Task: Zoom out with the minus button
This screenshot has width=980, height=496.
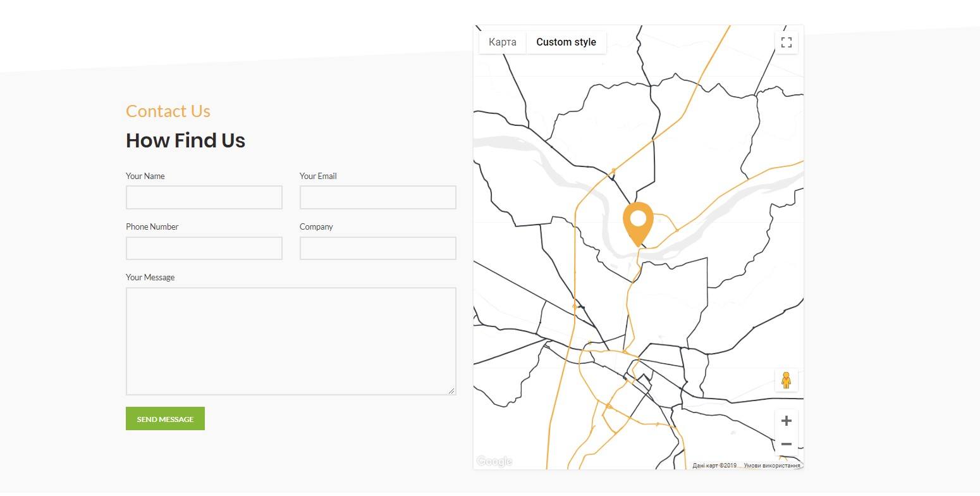Action: pyautogui.click(x=786, y=444)
